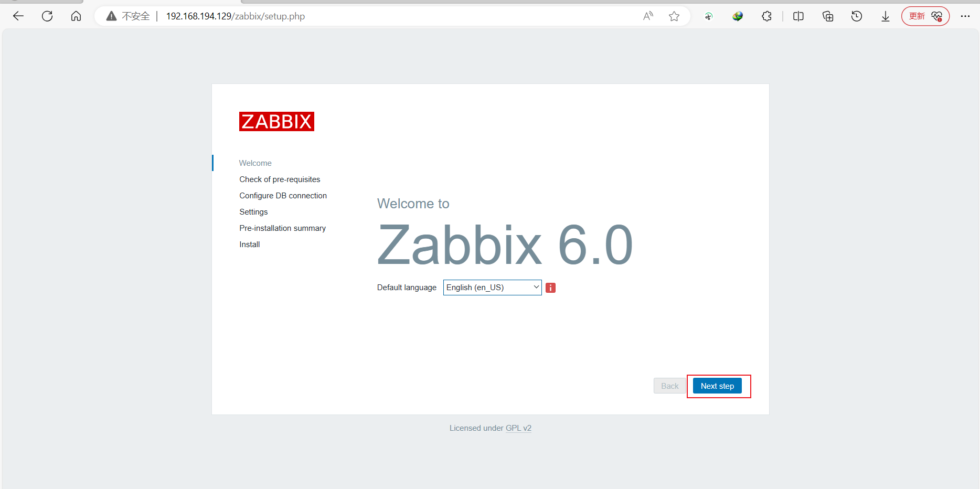This screenshot has height=489, width=980.
Task: Click the address bar URL field
Action: (367, 16)
